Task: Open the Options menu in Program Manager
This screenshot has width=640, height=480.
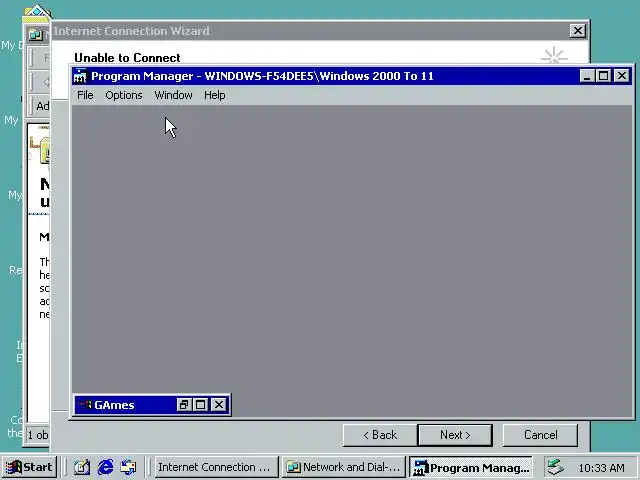Action: (124, 95)
